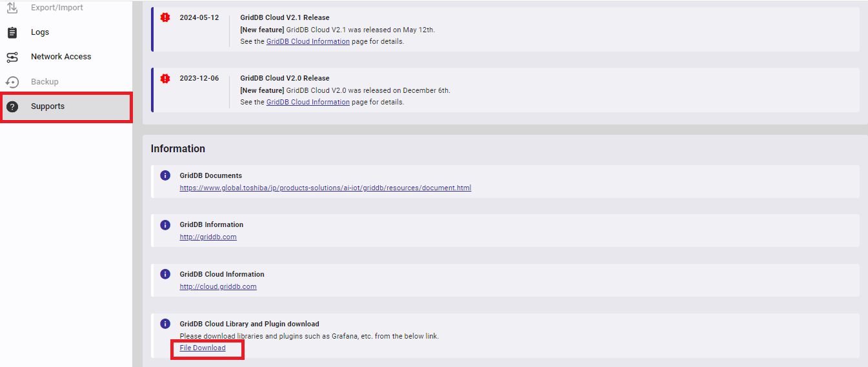Open GridDB Cloud Information link in V2.1 notice
This screenshot has width=868, height=367.
[308, 41]
